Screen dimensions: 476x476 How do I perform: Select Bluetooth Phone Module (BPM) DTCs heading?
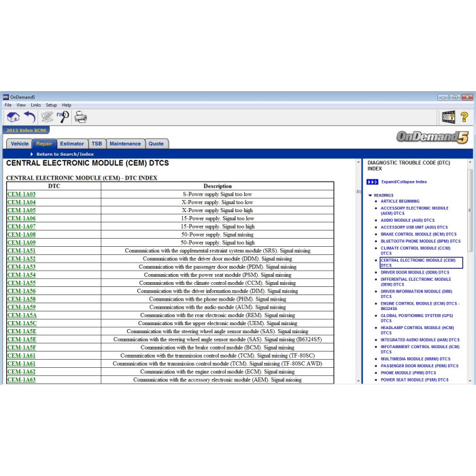click(x=420, y=241)
